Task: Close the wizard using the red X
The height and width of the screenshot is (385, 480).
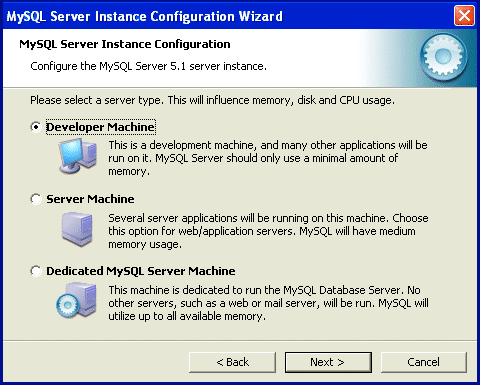Action: point(464,16)
